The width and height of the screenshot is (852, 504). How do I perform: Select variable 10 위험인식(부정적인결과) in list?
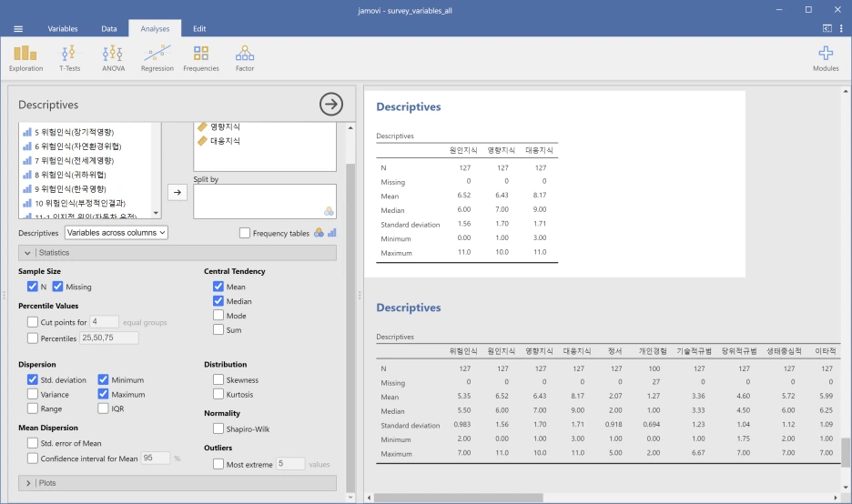click(x=80, y=203)
